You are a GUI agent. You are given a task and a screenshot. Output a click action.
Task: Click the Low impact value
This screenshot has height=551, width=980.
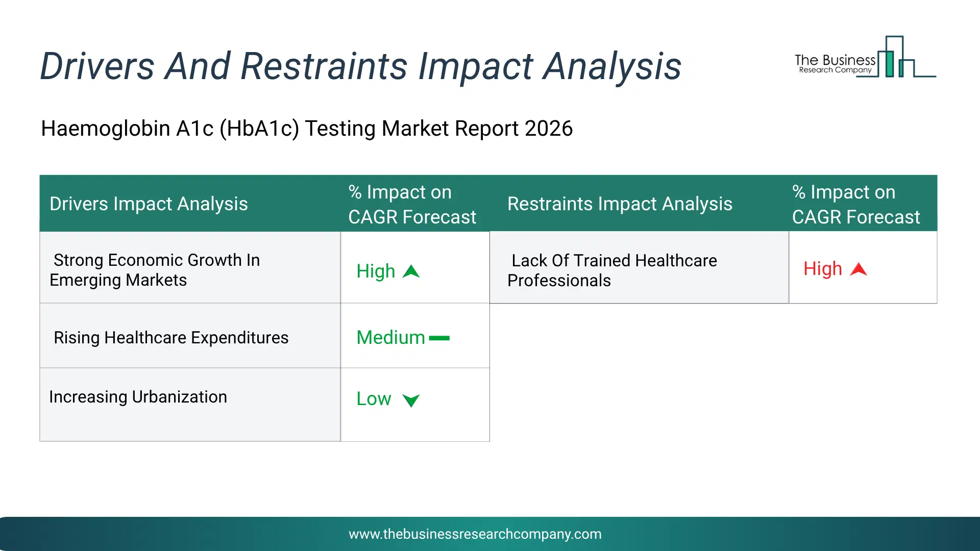(x=374, y=399)
